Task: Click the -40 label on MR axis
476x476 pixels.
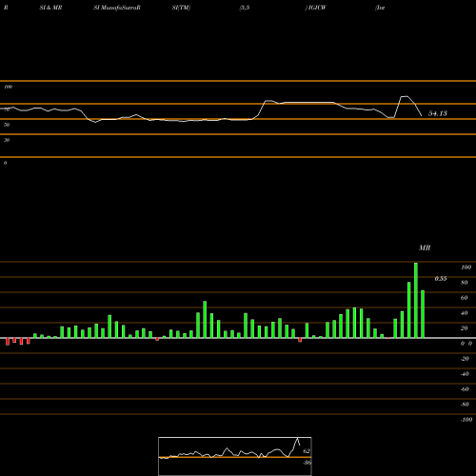Action: click(x=465, y=374)
